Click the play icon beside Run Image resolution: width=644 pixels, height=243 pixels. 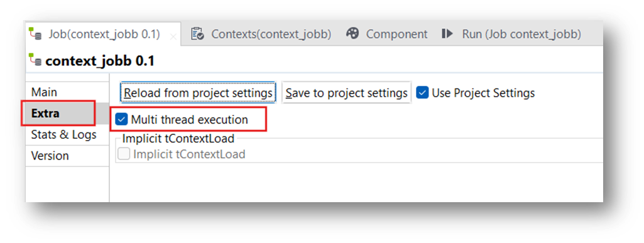click(447, 34)
